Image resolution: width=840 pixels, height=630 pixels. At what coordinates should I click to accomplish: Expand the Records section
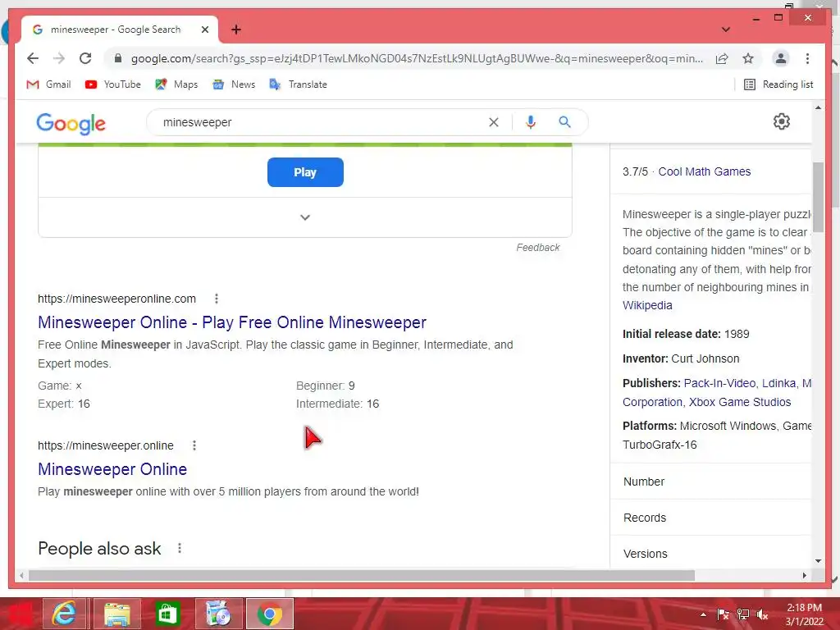710,518
